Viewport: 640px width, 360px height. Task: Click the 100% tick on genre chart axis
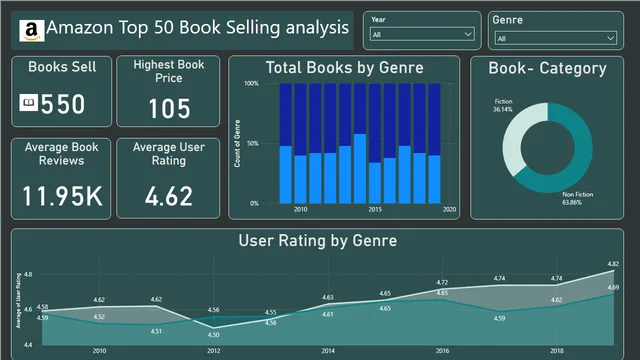click(251, 83)
